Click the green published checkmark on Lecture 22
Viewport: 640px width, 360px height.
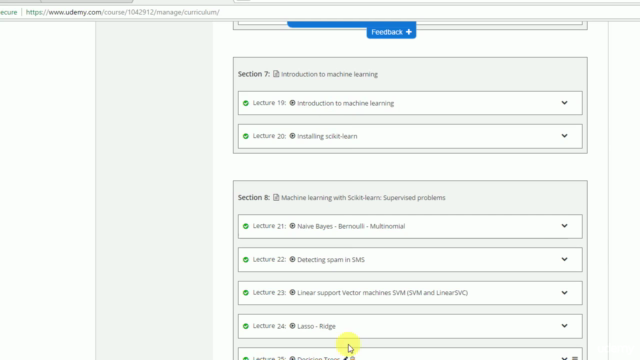(x=246, y=260)
